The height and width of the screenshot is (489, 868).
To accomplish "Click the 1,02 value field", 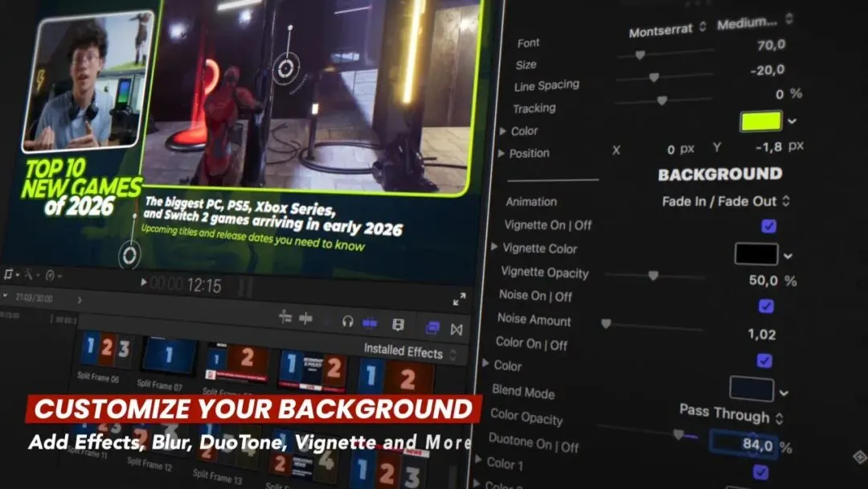I will [762, 335].
